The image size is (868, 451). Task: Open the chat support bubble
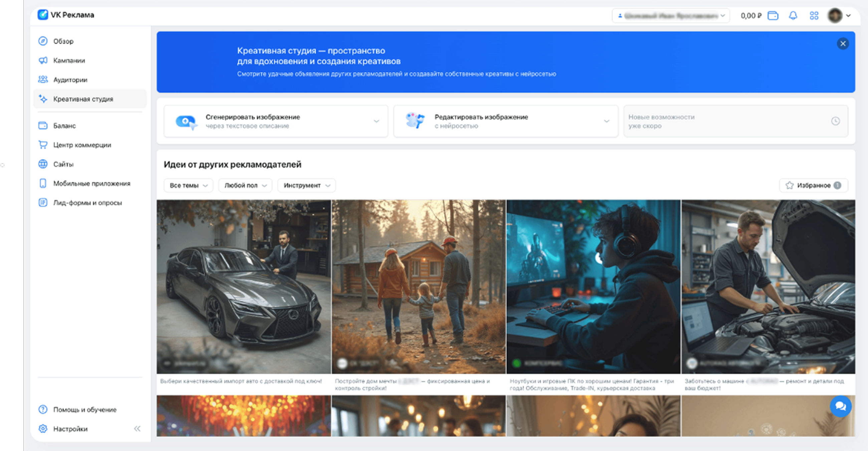pyautogui.click(x=840, y=406)
